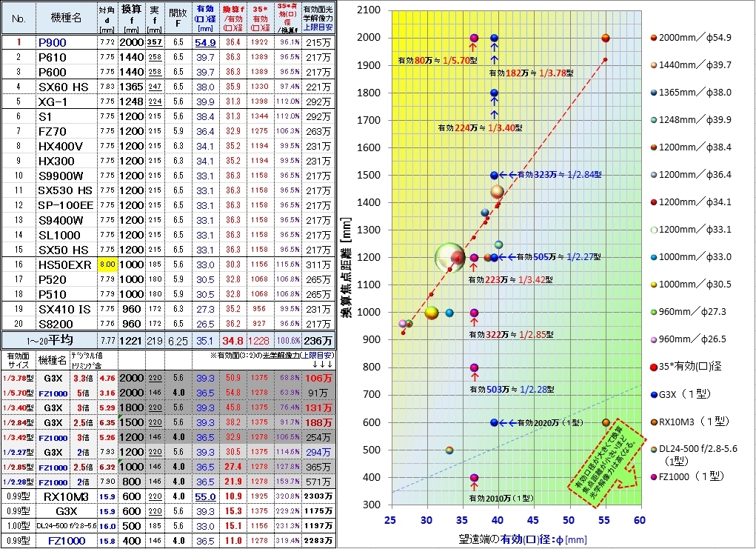The image size is (756, 549).
Task: Click the FZ1000（１型） legend entry
Action: pos(687,476)
